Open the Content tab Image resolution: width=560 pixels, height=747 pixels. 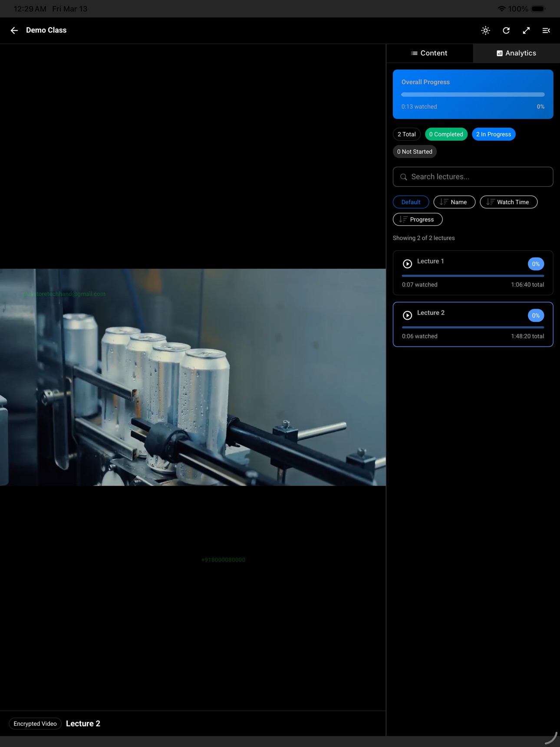[429, 53]
